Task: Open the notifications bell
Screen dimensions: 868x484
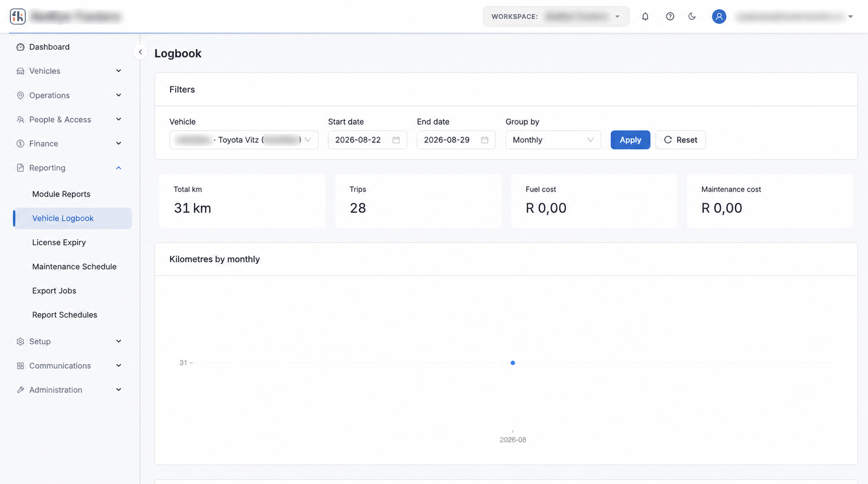Action: (645, 17)
